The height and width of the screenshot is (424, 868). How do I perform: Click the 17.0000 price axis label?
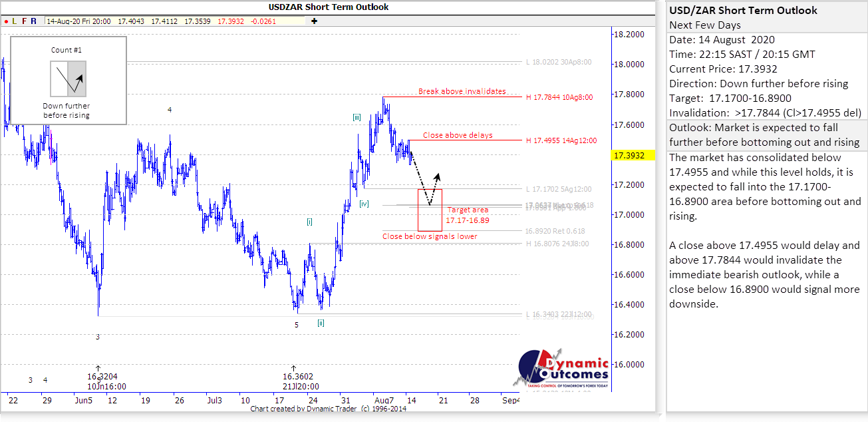[629, 214]
